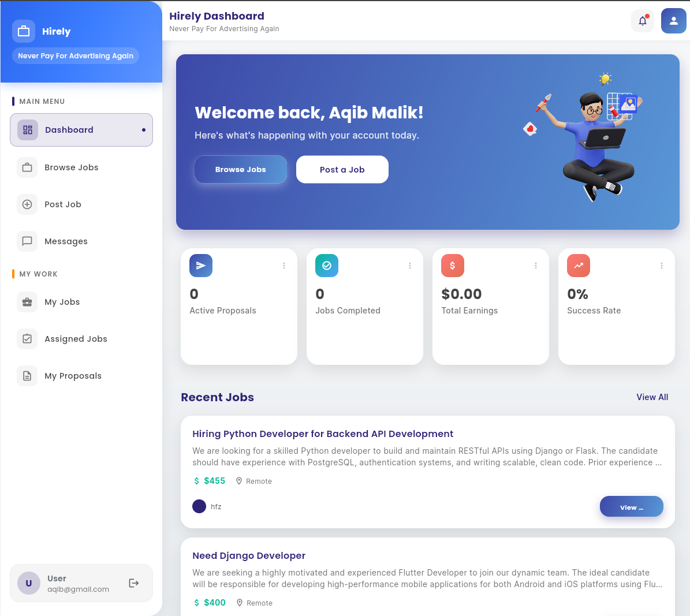The image size is (690, 616).
Task: Click the Active Proposals paper plane icon
Action: pos(200,266)
